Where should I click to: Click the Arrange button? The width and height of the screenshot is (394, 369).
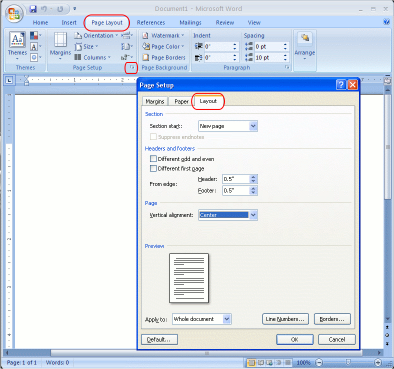tap(305, 46)
